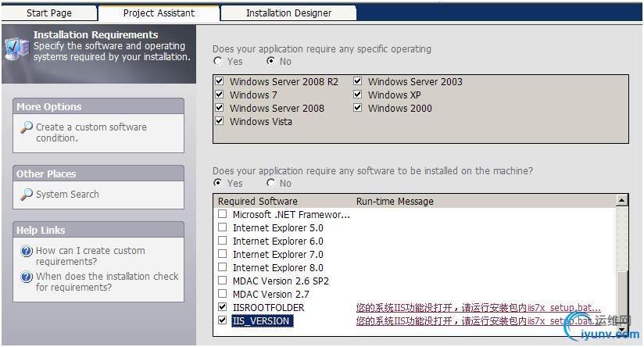The height and width of the screenshot is (347, 644).
Task: Select the IIS_VERSION list item
Action: click(261, 320)
